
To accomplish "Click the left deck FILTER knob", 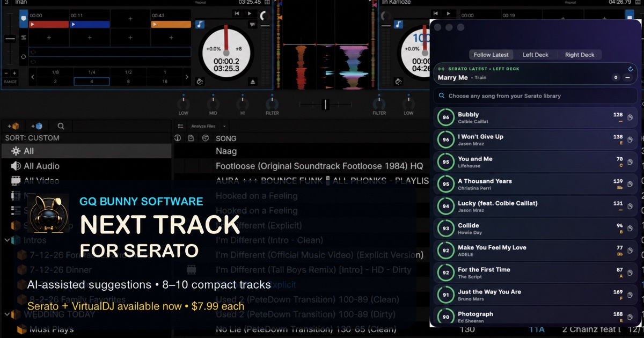I will pos(272,103).
